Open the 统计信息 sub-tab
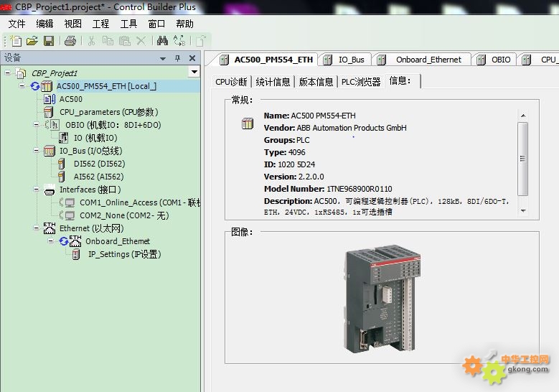Viewport: 559px width, 392px height. pyautogui.click(x=273, y=82)
